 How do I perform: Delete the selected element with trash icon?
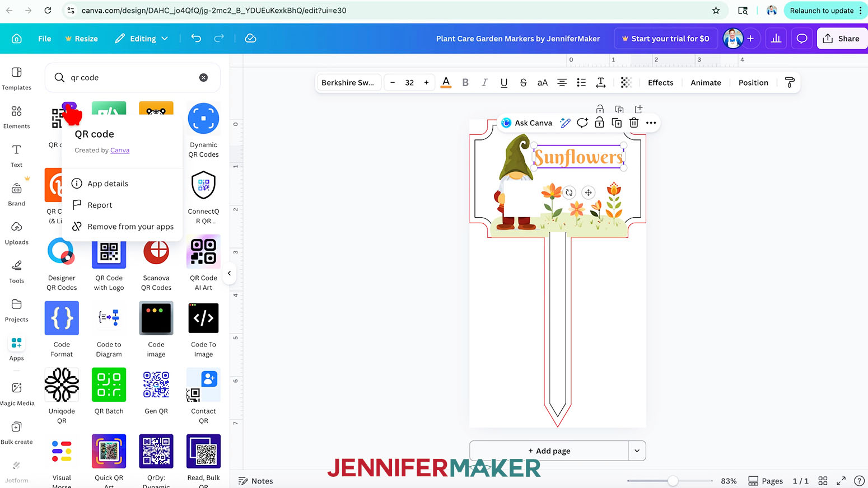click(x=634, y=123)
